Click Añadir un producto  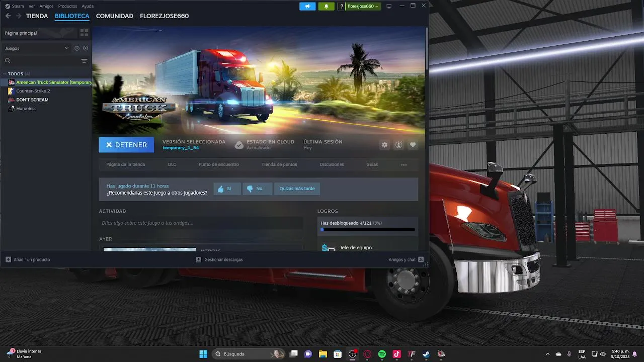point(28,259)
